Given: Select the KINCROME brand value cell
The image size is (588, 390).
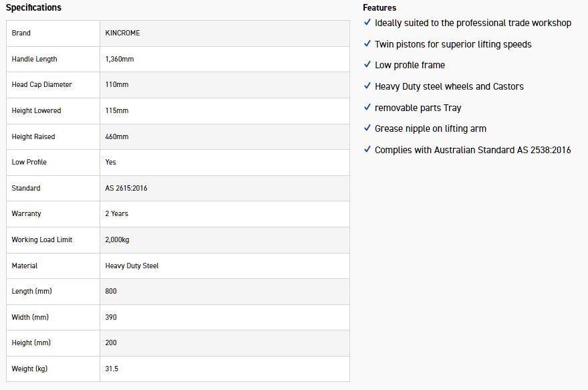Looking at the screenshot, I should point(122,33).
